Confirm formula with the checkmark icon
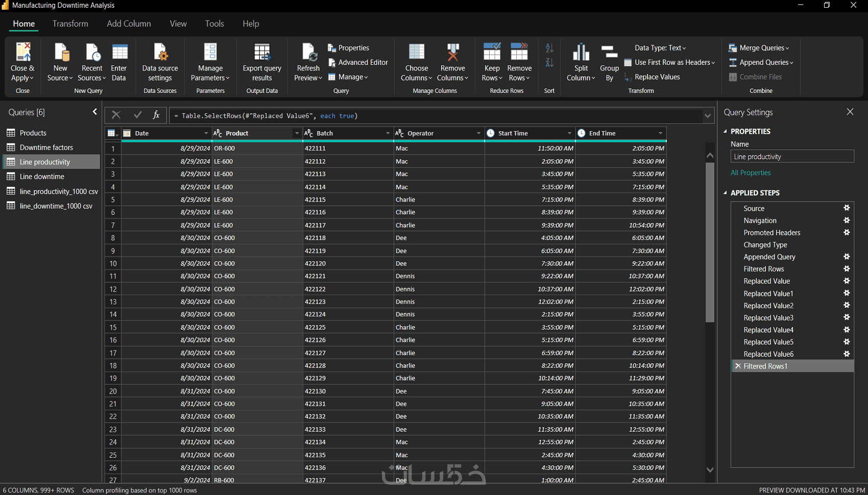The height and width of the screenshot is (495, 868). point(137,115)
